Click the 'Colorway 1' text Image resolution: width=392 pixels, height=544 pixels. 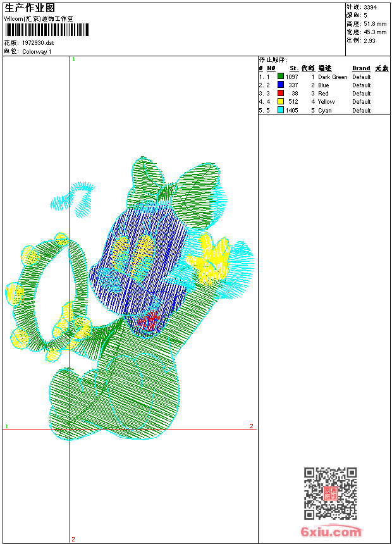click(x=37, y=52)
